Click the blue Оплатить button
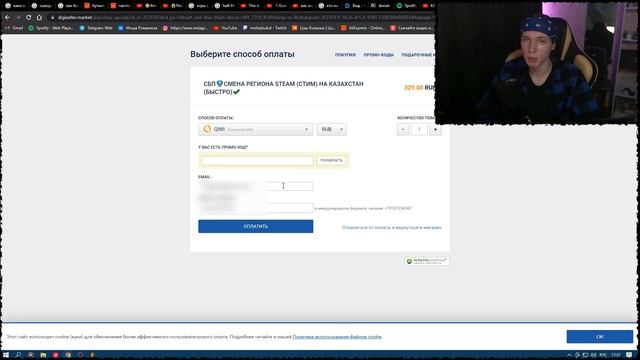This screenshot has height=360, width=640. pos(256,227)
